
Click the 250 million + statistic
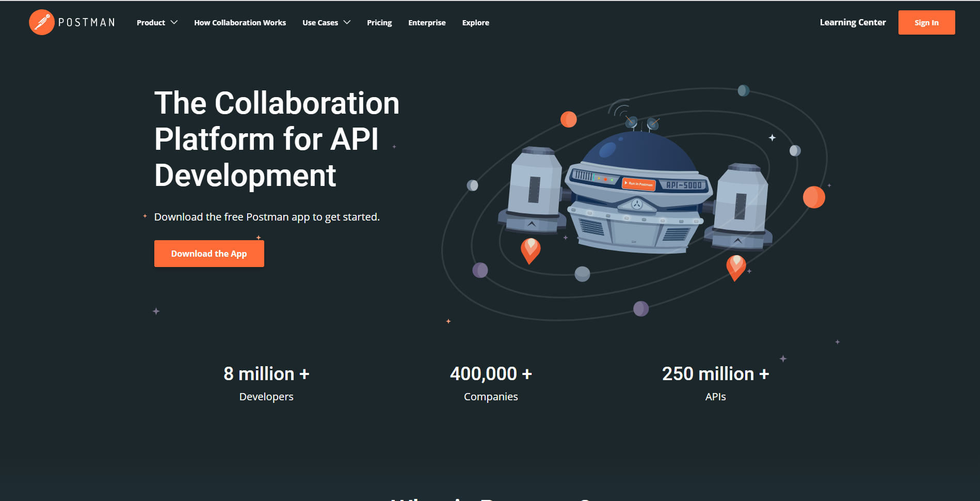(x=715, y=373)
